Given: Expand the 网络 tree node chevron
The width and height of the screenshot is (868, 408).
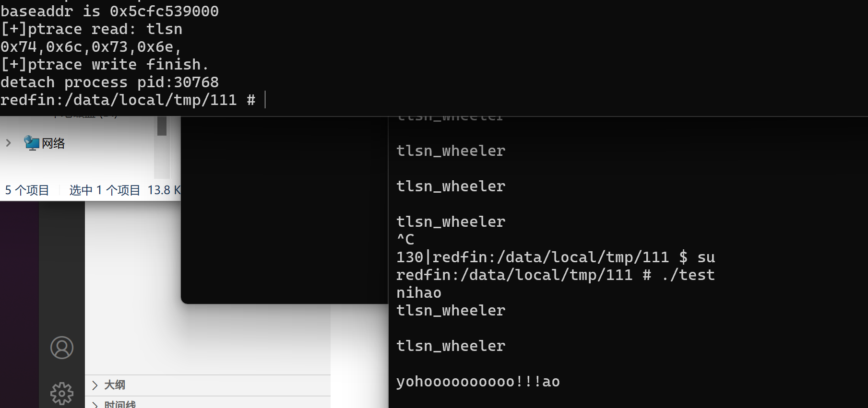Looking at the screenshot, I should point(8,143).
